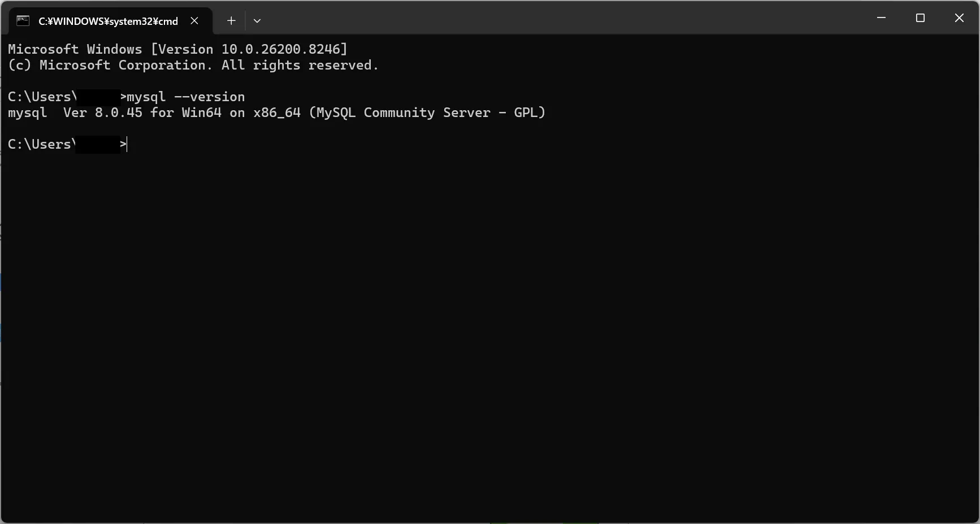Image resolution: width=980 pixels, height=524 pixels.
Task: Click the "8.0.45" version number in the output
Action: [x=119, y=113]
